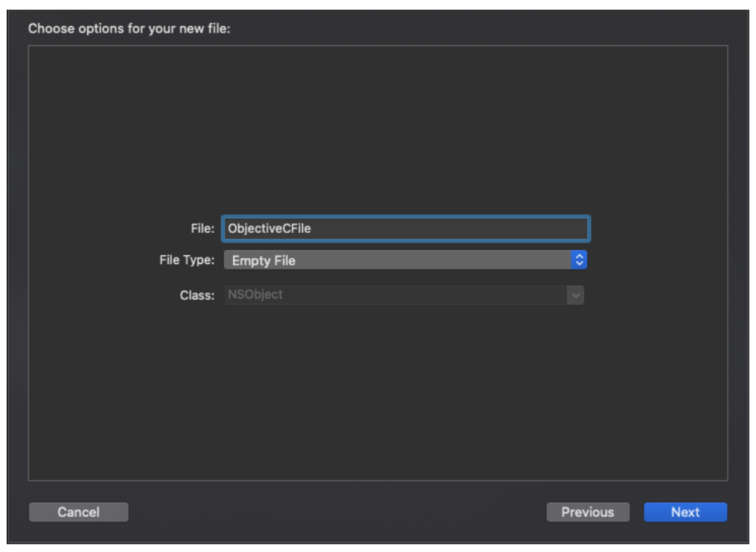This screenshot has height=552, width=756.
Task: Click the Cancel button
Action: coord(79,512)
